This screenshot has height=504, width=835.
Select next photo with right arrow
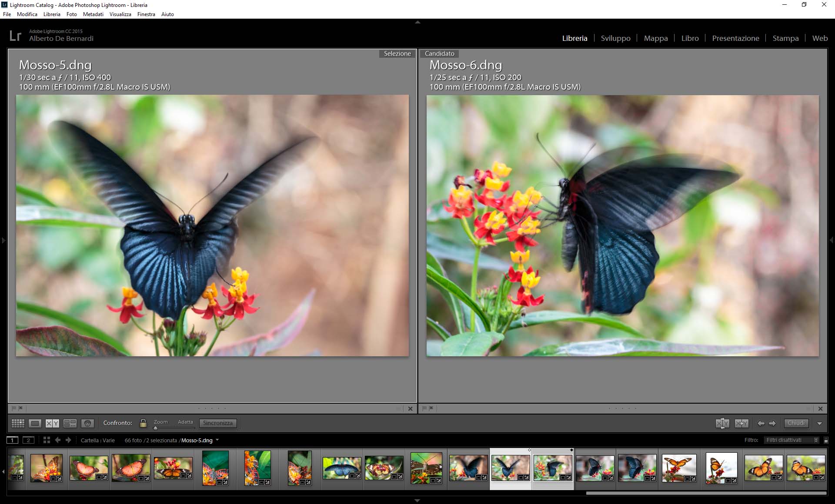772,423
